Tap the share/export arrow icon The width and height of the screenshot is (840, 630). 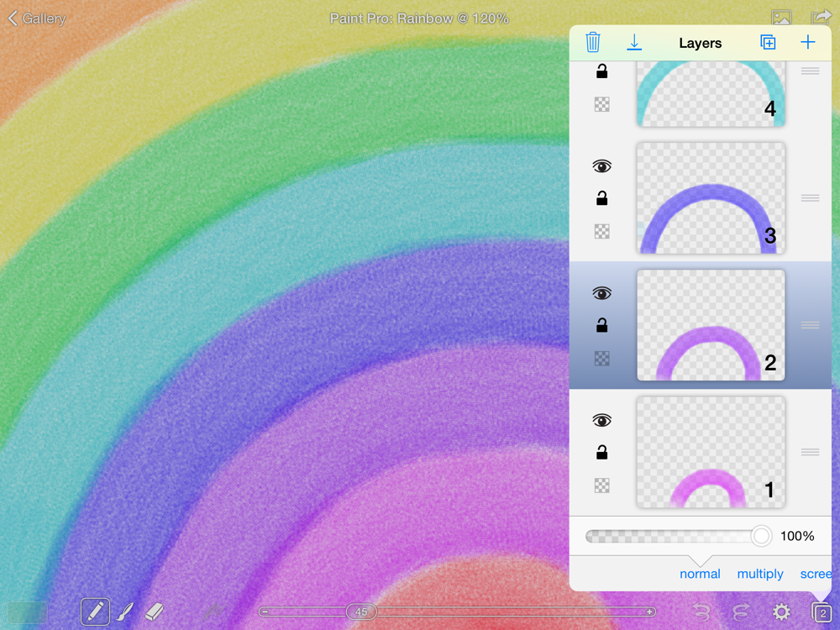(x=821, y=17)
